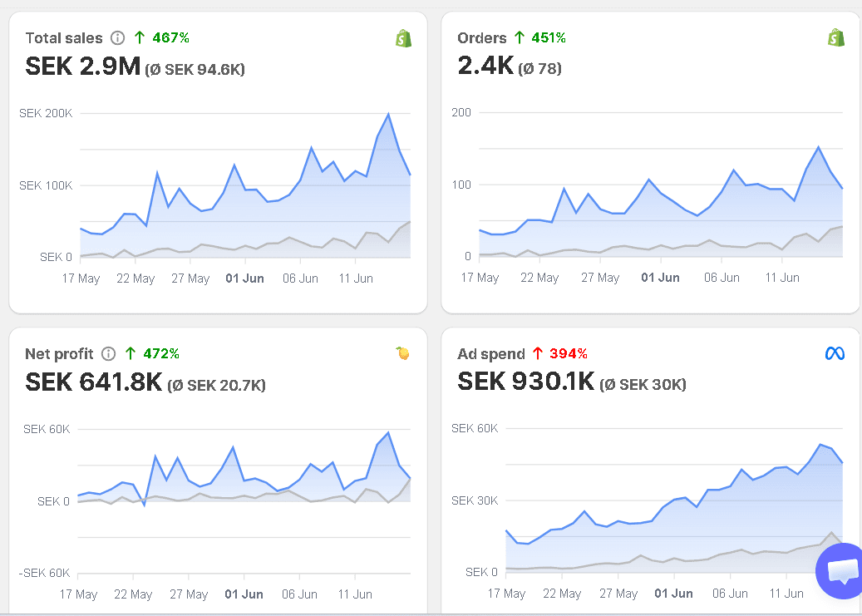The height and width of the screenshot is (616, 862).
Task: Click the average (Ø SEK 20.7K) text
Action: point(217,385)
